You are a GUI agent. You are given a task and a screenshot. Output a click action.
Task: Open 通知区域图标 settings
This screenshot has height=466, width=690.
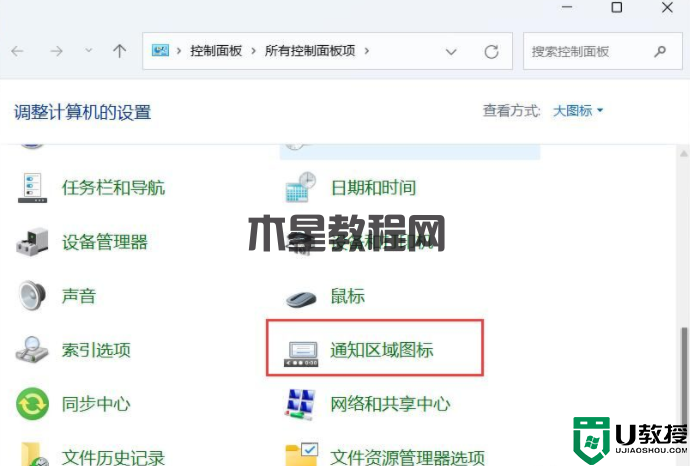tap(382, 350)
